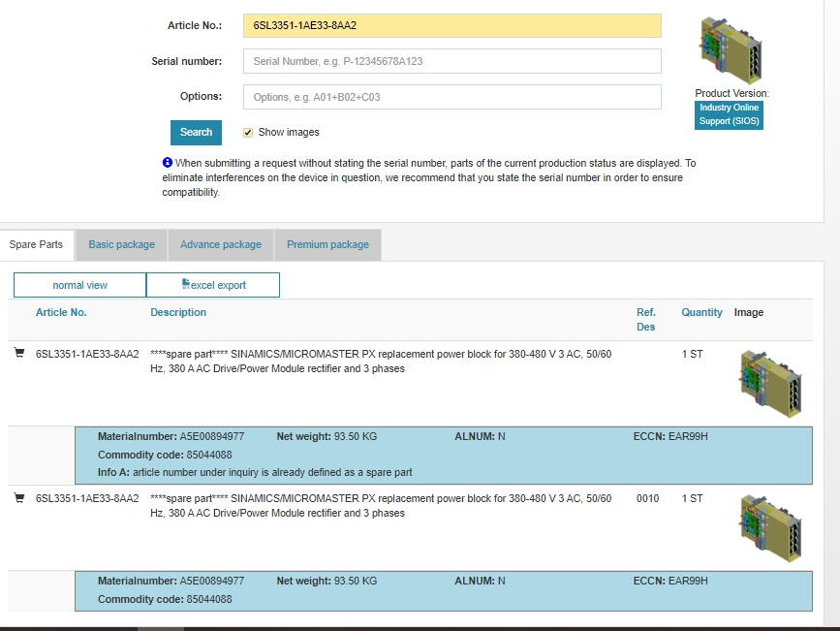This screenshot has width=840, height=631.
Task: Open the Advance package tab
Action: [221, 244]
